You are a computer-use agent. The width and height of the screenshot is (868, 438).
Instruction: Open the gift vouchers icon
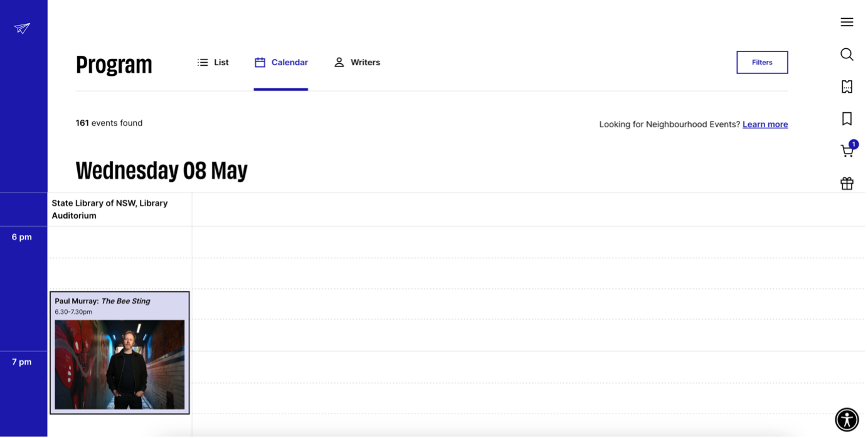(x=847, y=184)
